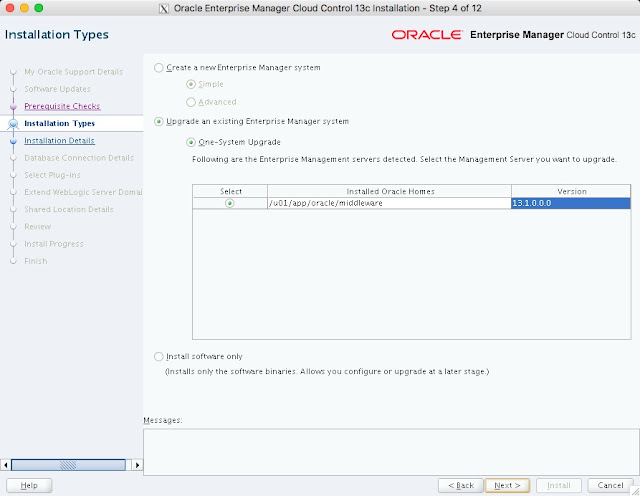
Task: Select Create a new Enterprise Manager system
Action: pyautogui.click(x=159, y=68)
